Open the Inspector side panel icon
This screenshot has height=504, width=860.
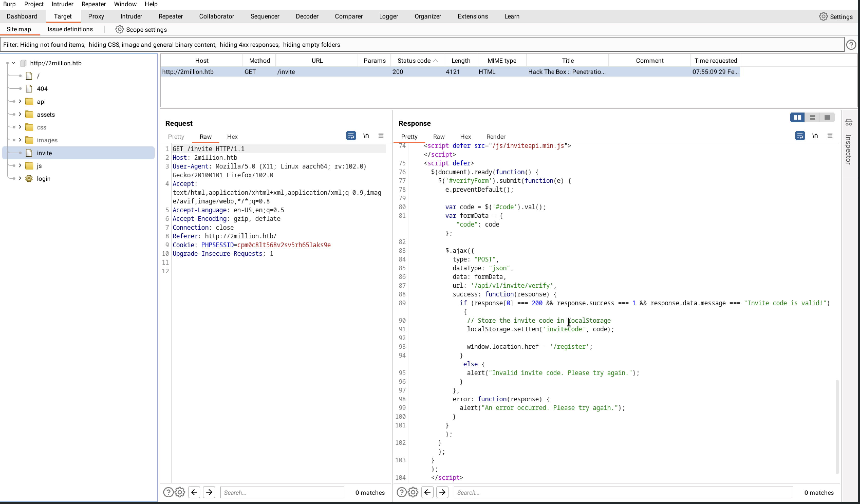coord(849,123)
